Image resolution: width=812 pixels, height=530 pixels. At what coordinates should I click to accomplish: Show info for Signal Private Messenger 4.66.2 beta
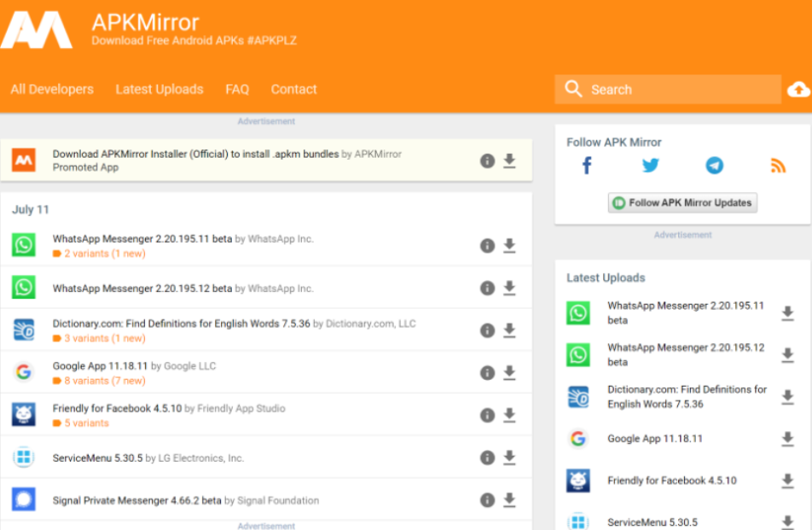tap(487, 500)
